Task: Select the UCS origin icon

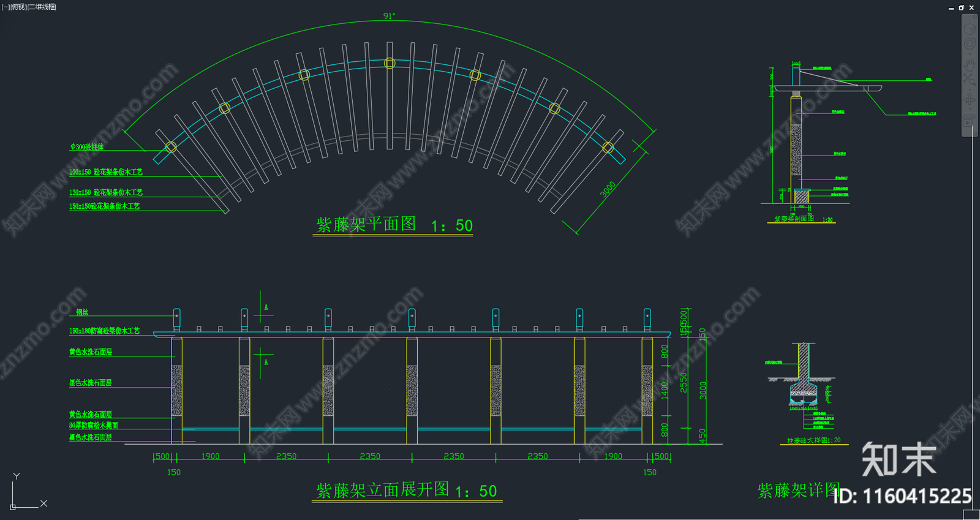Action: click(x=13, y=507)
